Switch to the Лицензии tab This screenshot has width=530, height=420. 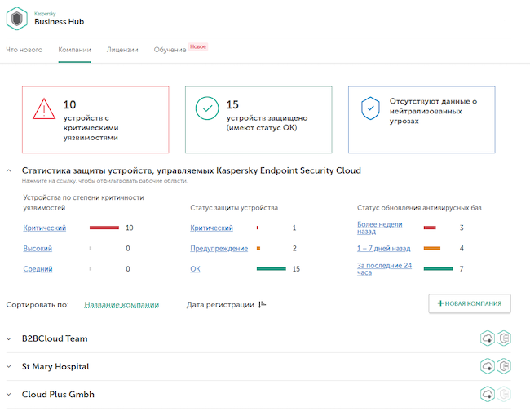click(121, 50)
